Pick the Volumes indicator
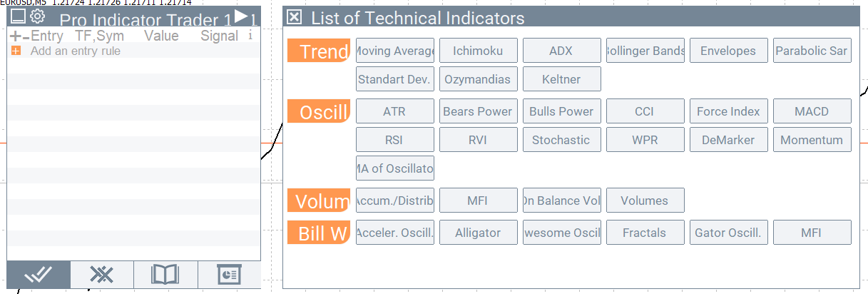868x294 pixels. point(645,201)
